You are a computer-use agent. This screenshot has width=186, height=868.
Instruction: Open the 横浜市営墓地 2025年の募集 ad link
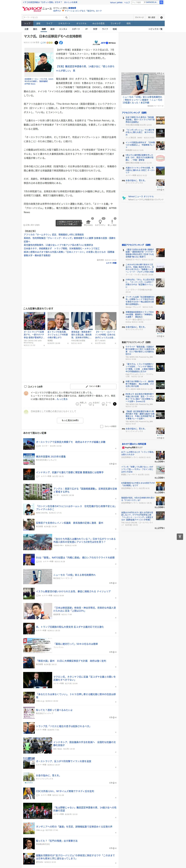51,457
